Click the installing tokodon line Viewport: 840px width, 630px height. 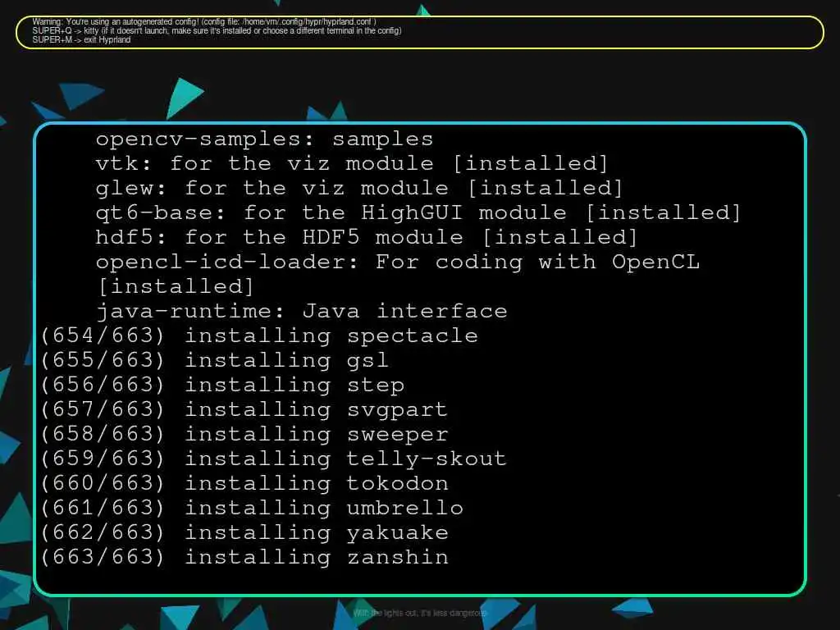[244, 484]
